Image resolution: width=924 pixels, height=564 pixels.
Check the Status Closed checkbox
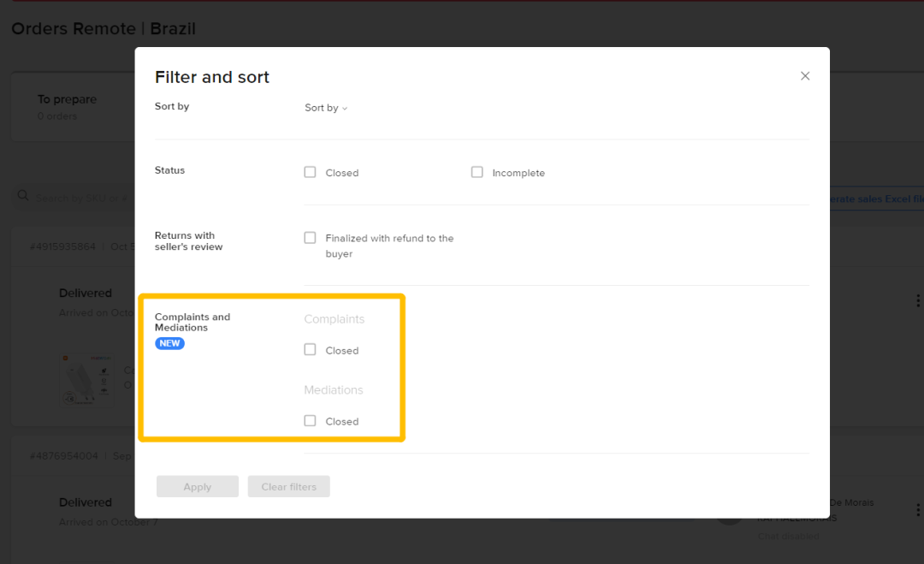pyautogui.click(x=311, y=172)
